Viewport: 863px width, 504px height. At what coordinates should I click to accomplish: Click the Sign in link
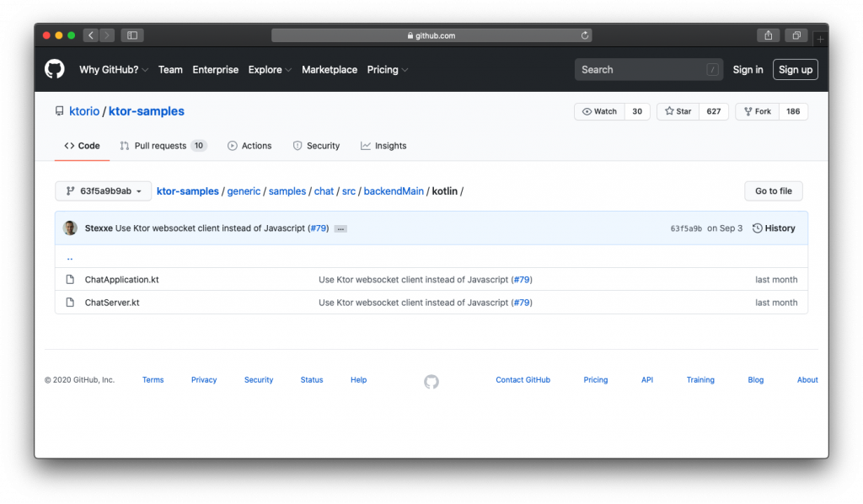748,70
